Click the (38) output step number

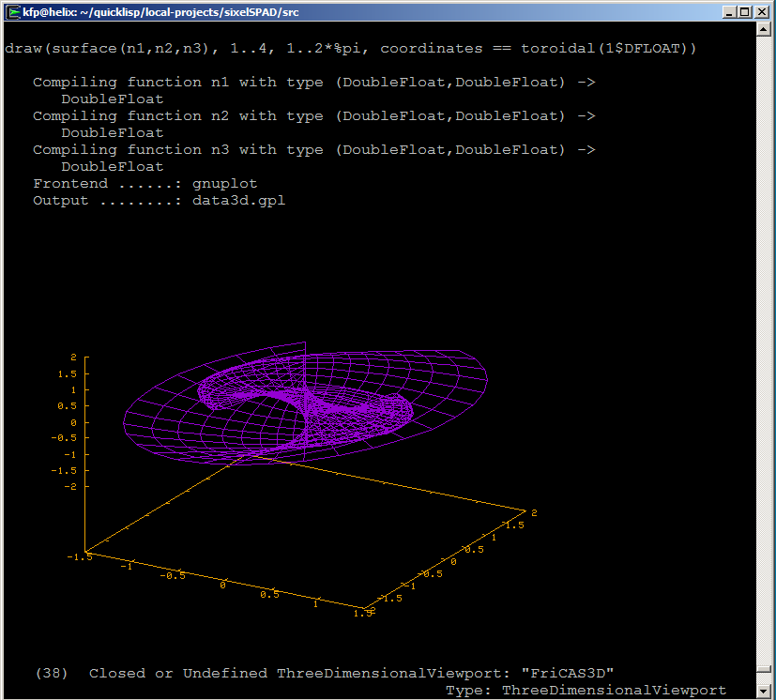coord(50,674)
